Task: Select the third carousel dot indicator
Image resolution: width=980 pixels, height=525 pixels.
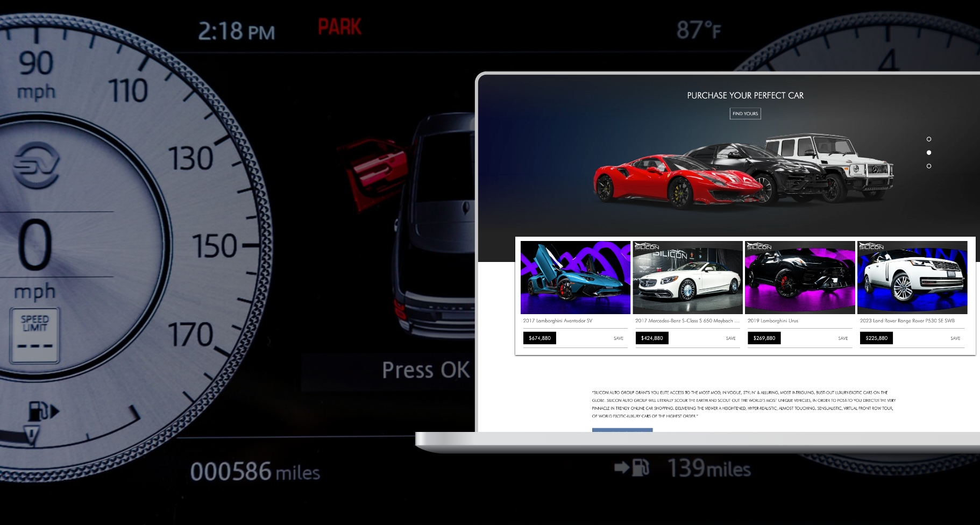Action: pos(929,166)
